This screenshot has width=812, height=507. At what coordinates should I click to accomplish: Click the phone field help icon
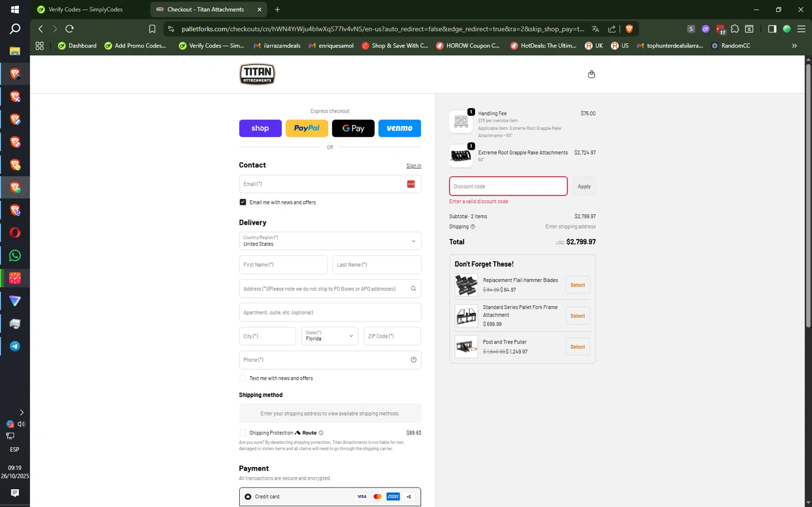coord(414,360)
